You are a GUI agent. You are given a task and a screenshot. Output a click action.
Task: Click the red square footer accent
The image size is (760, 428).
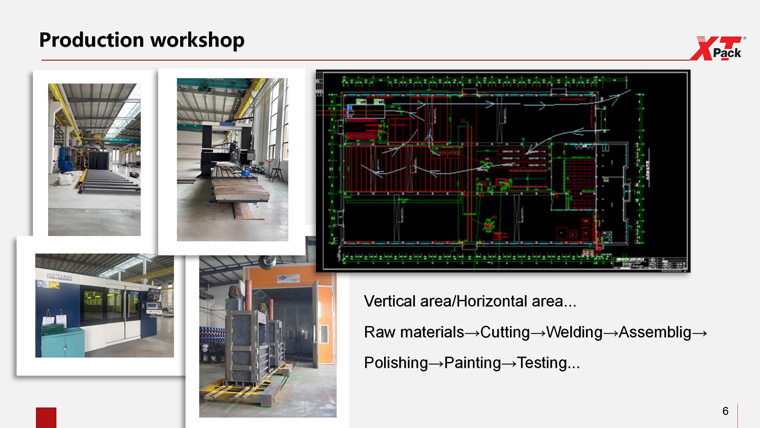(x=46, y=418)
